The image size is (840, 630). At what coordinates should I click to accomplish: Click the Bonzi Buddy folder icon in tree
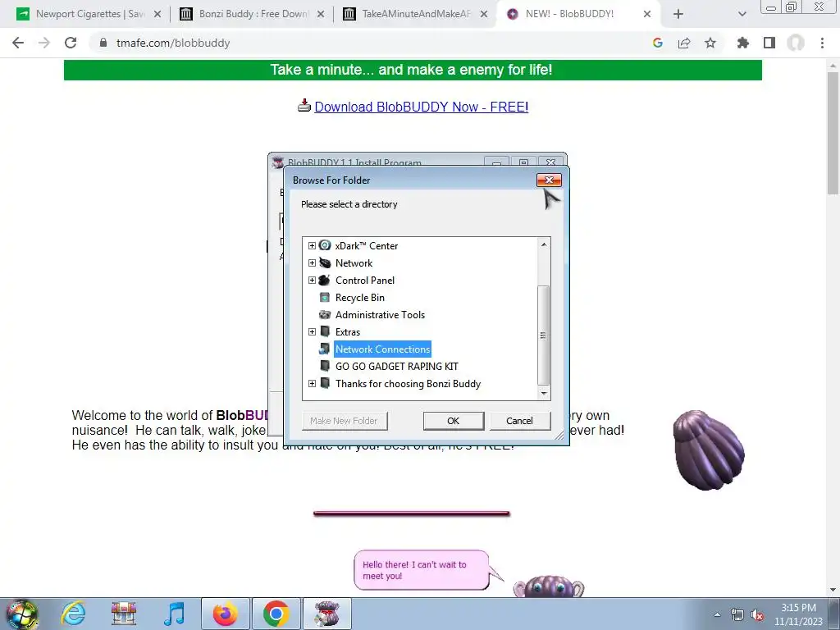coord(325,384)
